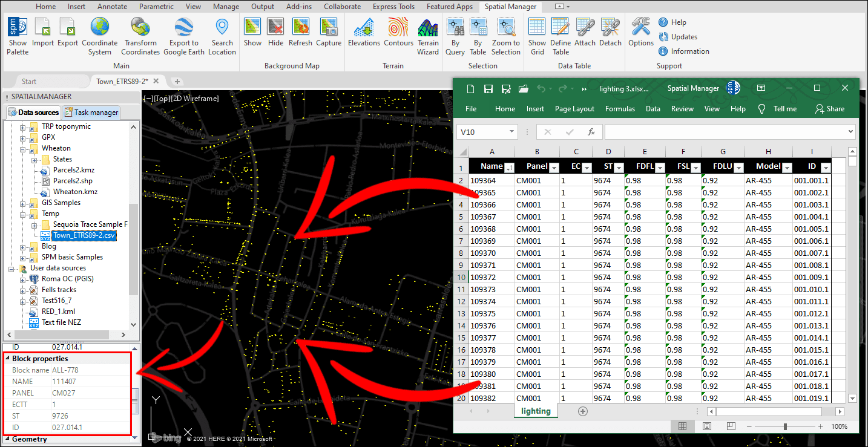Screen dimensions: 868x447
Task: Check for Updates in Support panel
Action: 678,37
